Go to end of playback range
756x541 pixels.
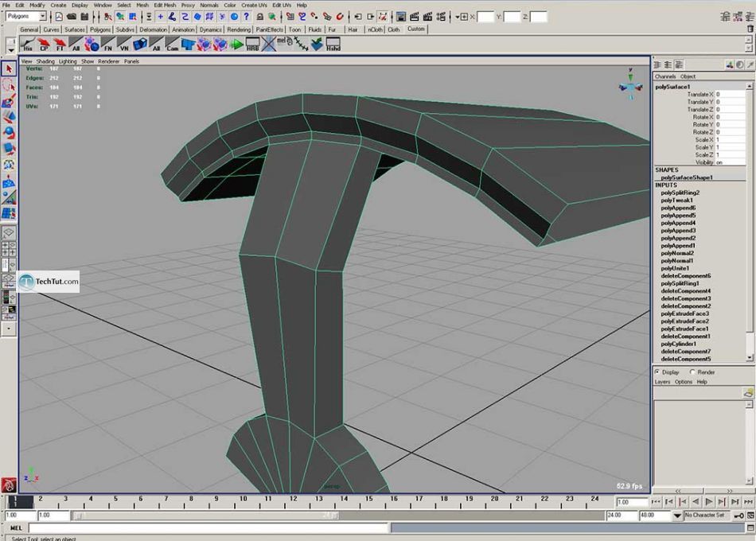tap(747, 502)
